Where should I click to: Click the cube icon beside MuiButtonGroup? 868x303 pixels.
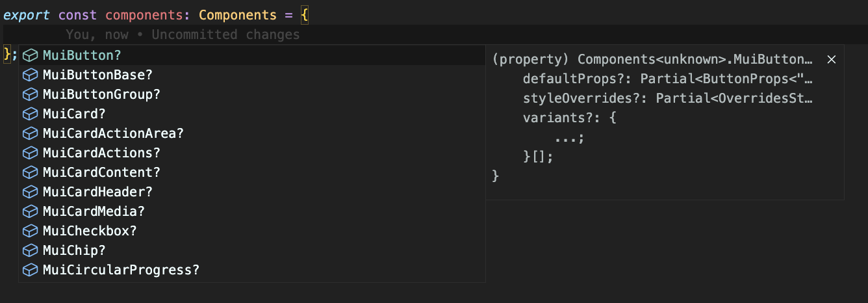tap(30, 94)
